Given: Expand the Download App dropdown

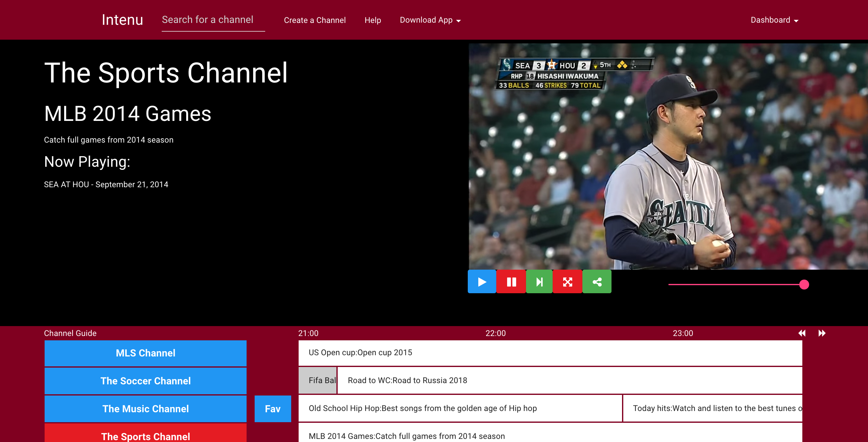Looking at the screenshot, I should pyautogui.click(x=430, y=20).
